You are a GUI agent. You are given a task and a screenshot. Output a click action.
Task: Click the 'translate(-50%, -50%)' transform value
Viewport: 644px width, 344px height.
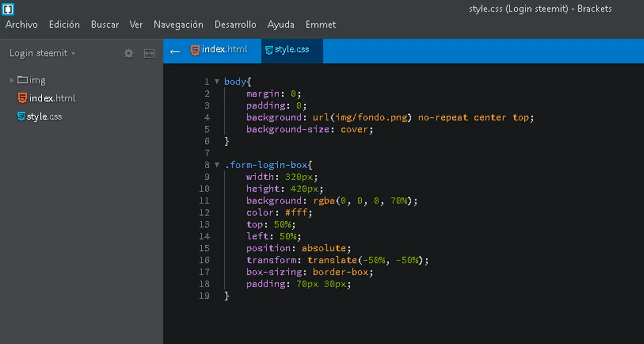tap(366, 260)
